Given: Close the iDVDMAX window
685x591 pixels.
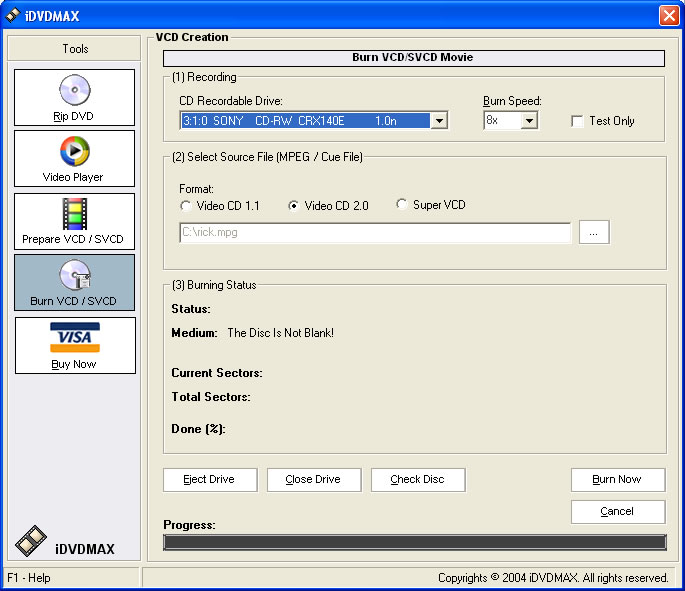Looking at the screenshot, I should pos(669,16).
